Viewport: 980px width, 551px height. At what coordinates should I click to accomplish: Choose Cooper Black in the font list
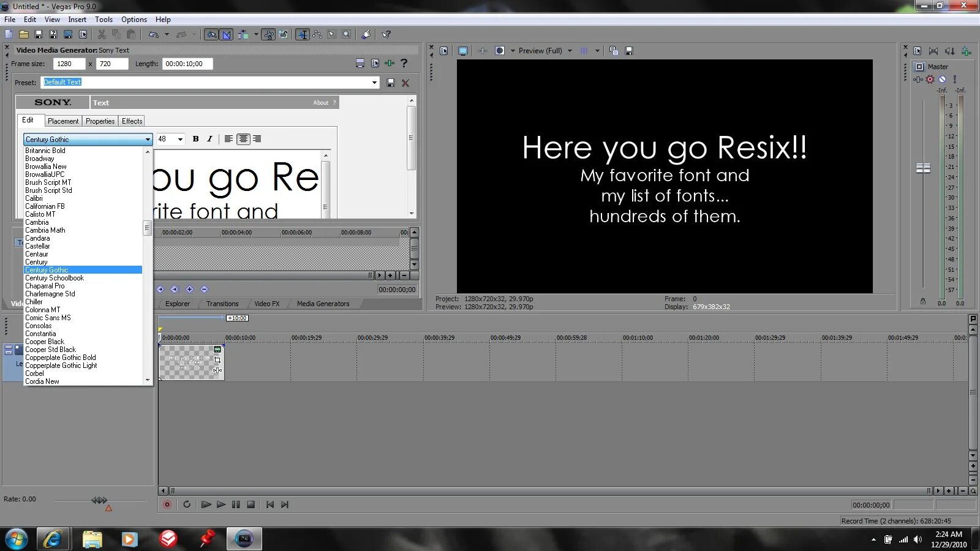click(83, 342)
